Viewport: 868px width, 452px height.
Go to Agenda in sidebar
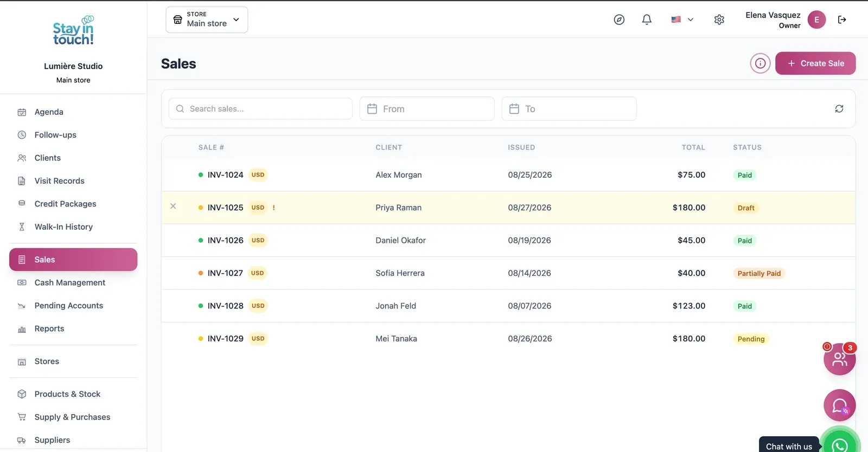73,112
